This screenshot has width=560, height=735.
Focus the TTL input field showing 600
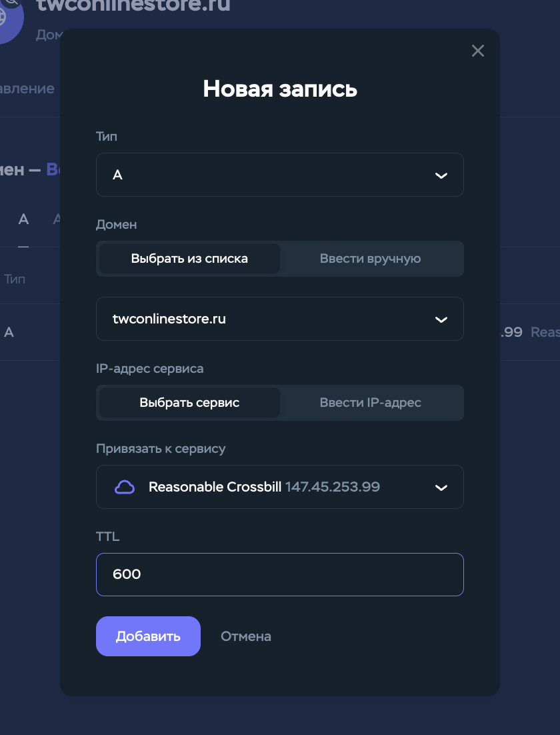[280, 574]
